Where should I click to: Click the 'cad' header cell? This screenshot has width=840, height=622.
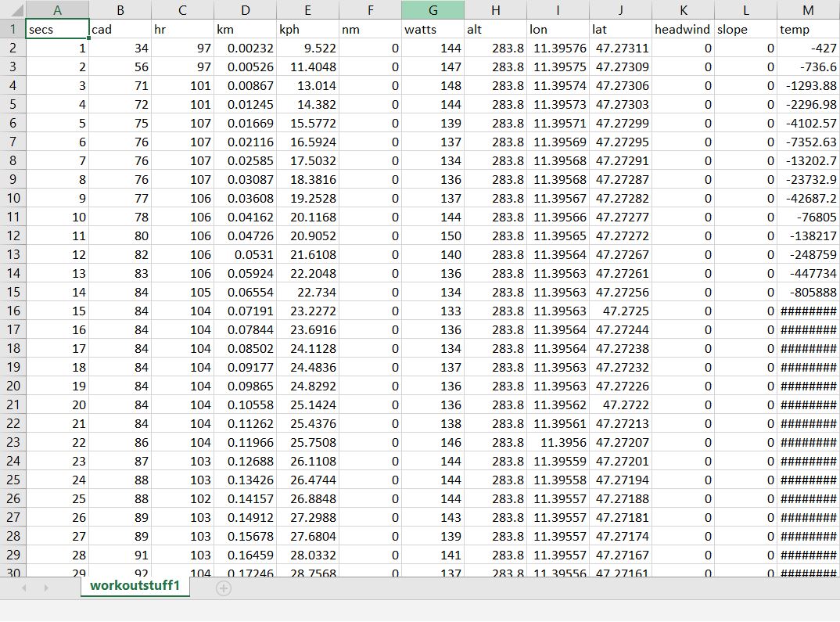pyautogui.click(x=120, y=29)
